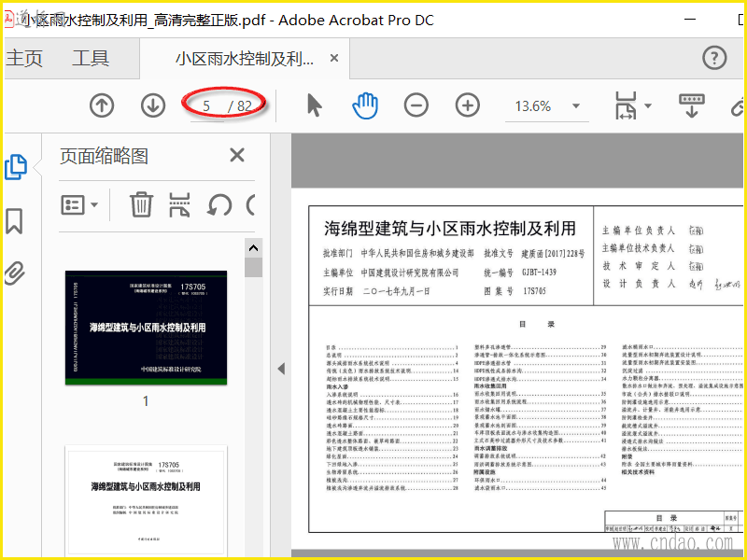Close the 页面缩略图 panel
Viewport: 747px width, 560px height.
click(237, 155)
